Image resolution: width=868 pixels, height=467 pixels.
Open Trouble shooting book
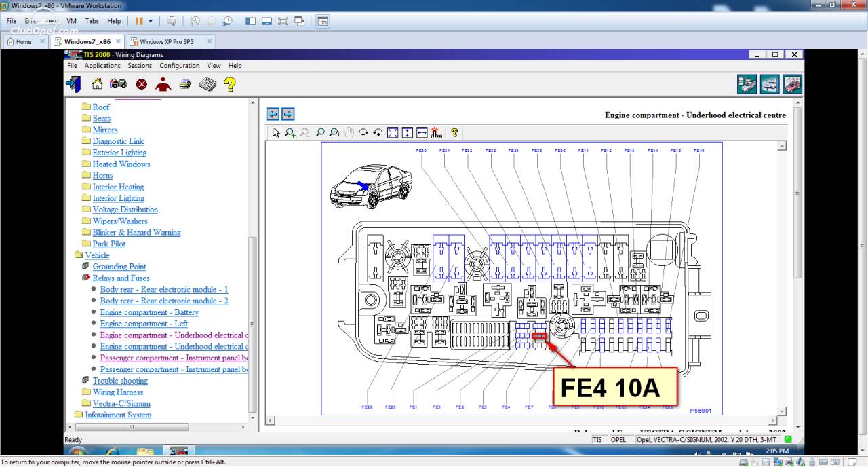click(x=120, y=381)
